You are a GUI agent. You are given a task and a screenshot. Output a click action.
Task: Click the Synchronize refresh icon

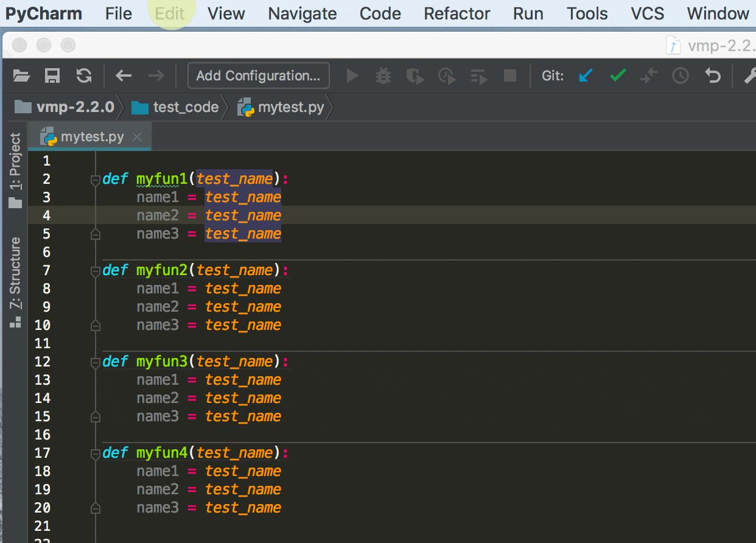(x=84, y=75)
